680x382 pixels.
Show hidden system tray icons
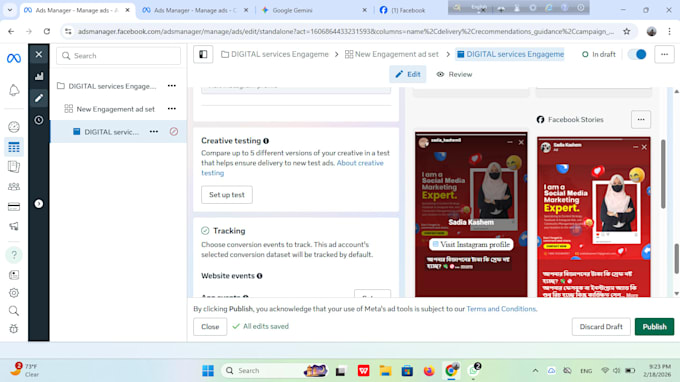click(x=535, y=371)
